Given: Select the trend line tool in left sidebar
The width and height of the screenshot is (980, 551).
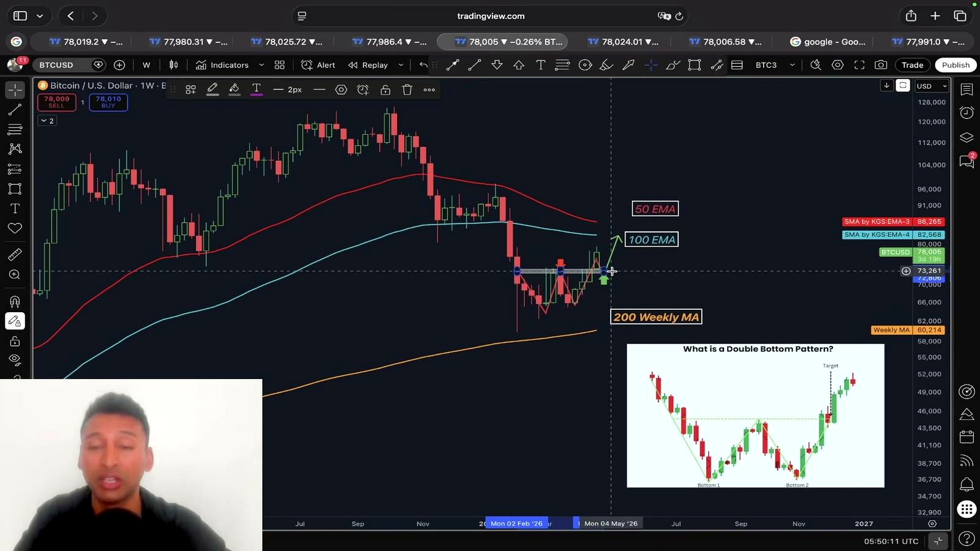Looking at the screenshot, I should coord(15,110).
